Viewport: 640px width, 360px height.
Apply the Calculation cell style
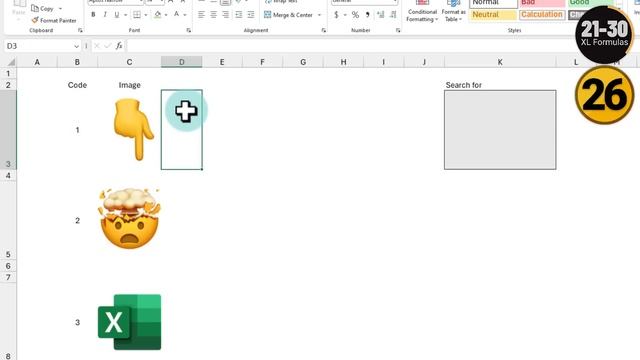tap(542, 15)
